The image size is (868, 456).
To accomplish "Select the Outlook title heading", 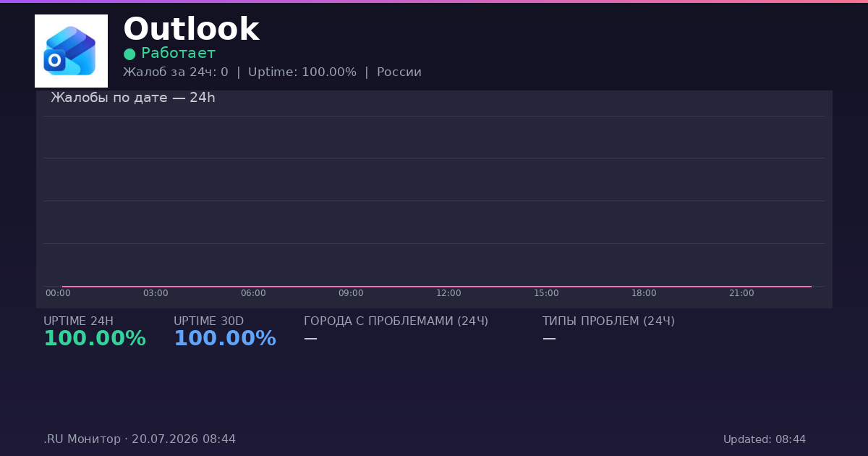I will point(191,30).
